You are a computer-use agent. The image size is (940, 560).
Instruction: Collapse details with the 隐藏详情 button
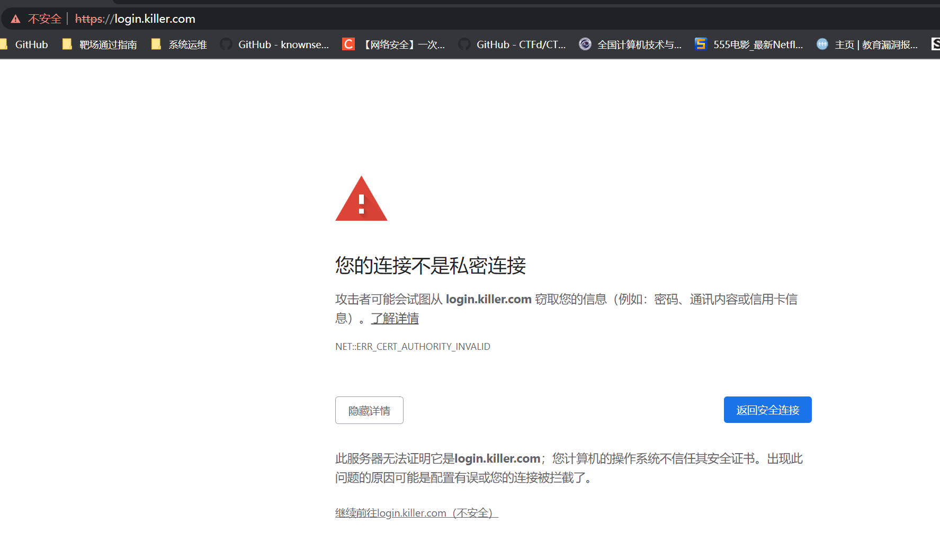pyautogui.click(x=369, y=410)
